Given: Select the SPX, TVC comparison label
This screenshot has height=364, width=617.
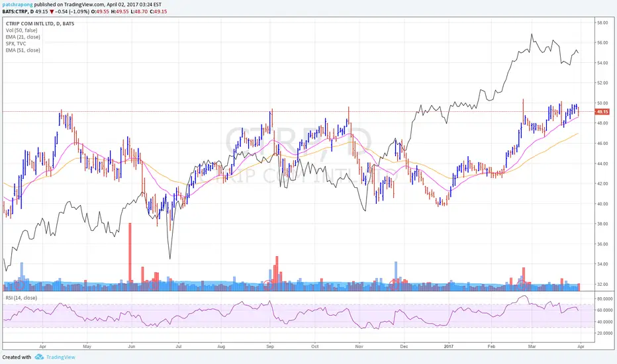Looking at the screenshot, I should click(x=16, y=44).
